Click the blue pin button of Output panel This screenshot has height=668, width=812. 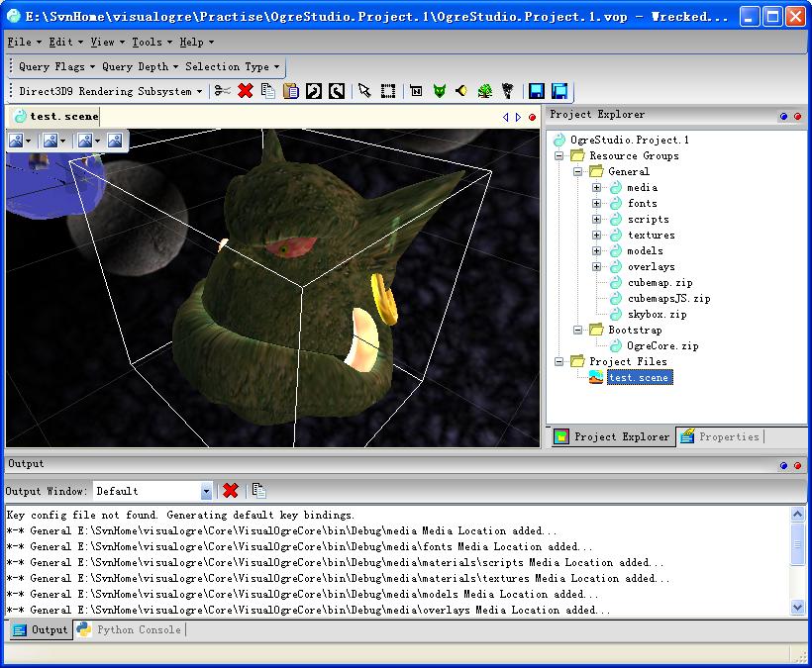(x=784, y=466)
